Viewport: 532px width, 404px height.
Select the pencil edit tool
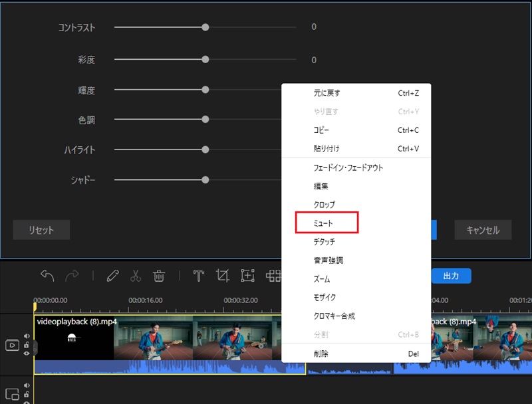click(x=112, y=276)
